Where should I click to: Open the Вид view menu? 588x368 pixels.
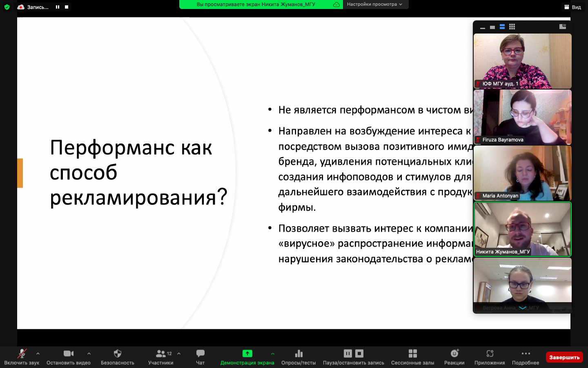point(573,7)
